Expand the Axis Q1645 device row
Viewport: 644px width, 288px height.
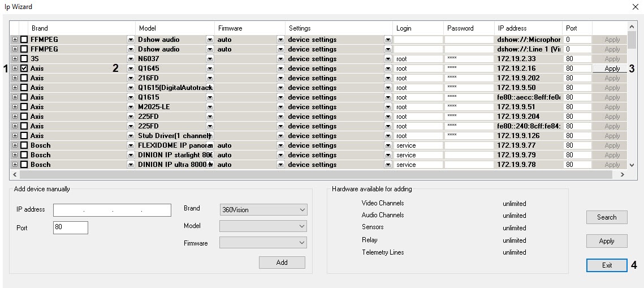click(x=15, y=68)
